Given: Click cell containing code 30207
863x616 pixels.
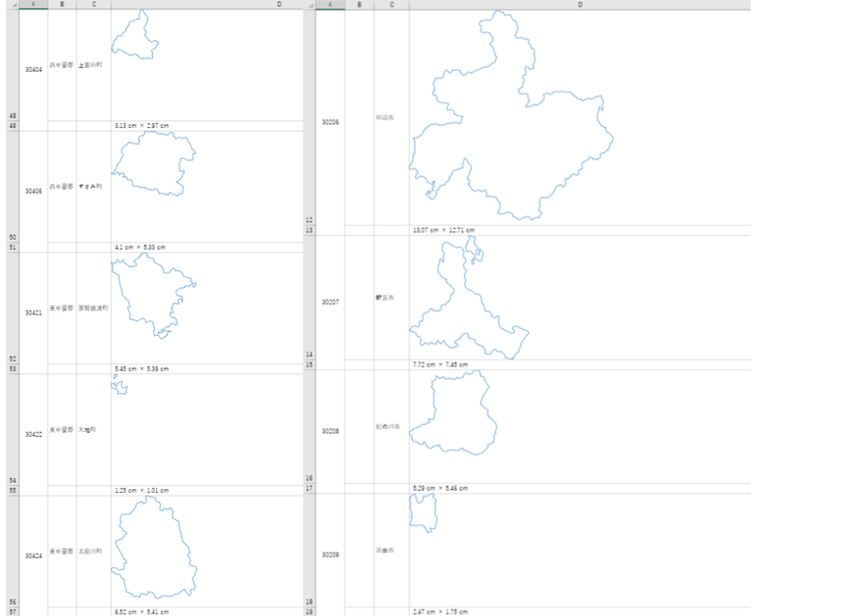Looking at the screenshot, I should [x=331, y=302].
